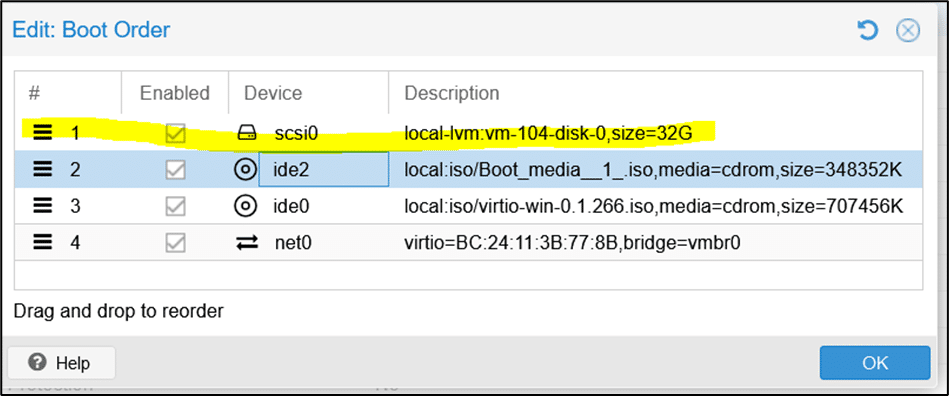Click the reset undo arrow icon
949x396 pixels.
(868, 30)
